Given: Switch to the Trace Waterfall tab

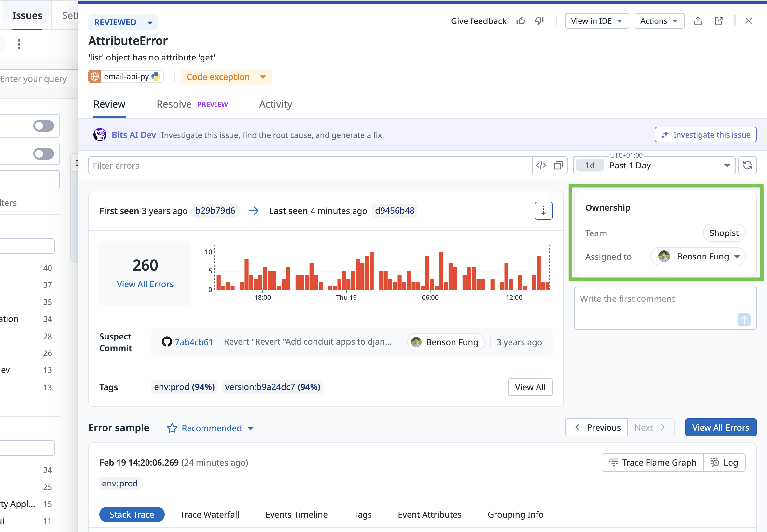Looking at the screenshot, I should 210,514.
